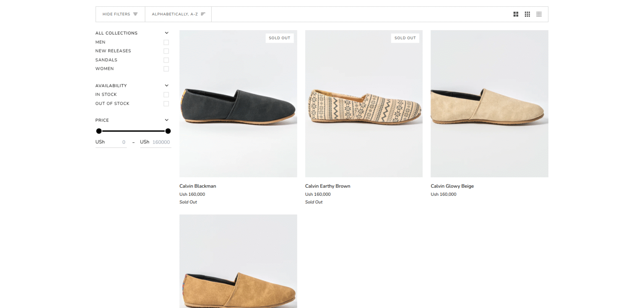The height and width of the screenshot is (308, 644).
Task: Enable the Sandals filter
Action: [166, 60]
